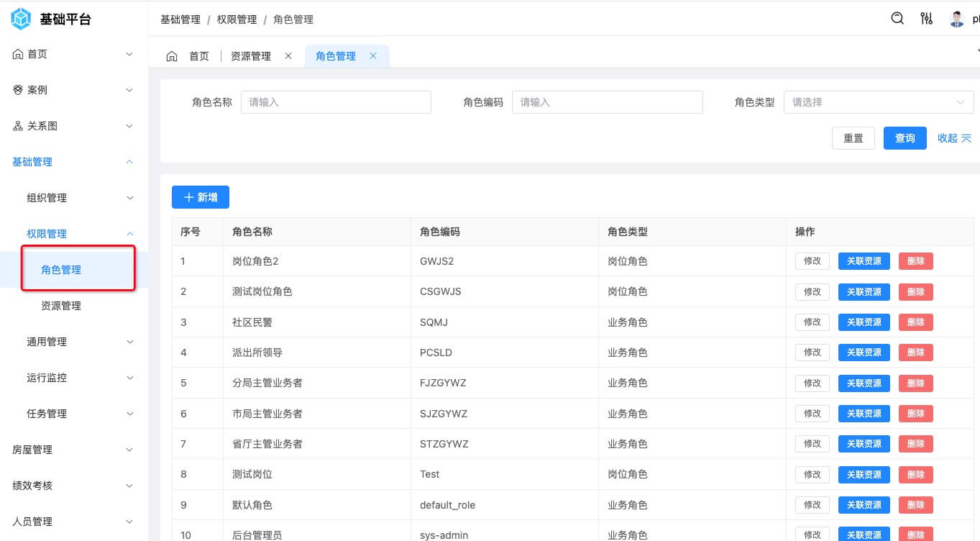Select 资源管理 in the sidebar
The image size is (980, 541).
point(61,306)
